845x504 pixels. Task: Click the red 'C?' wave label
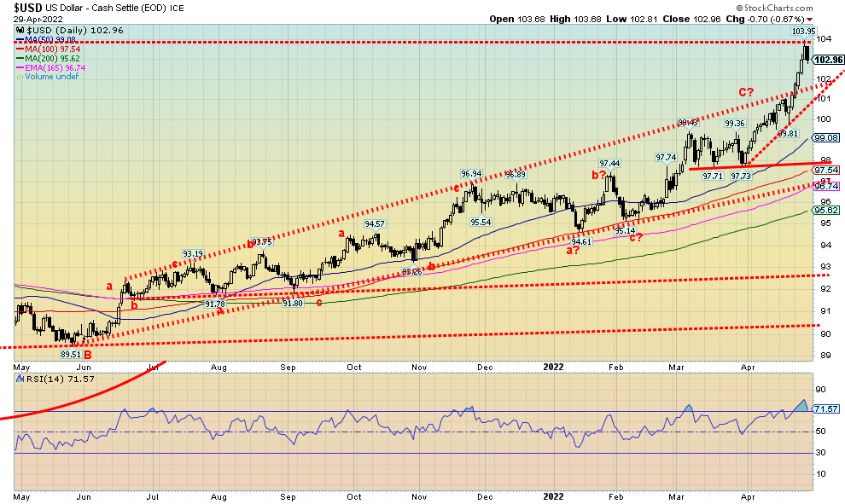pos(745,91)
